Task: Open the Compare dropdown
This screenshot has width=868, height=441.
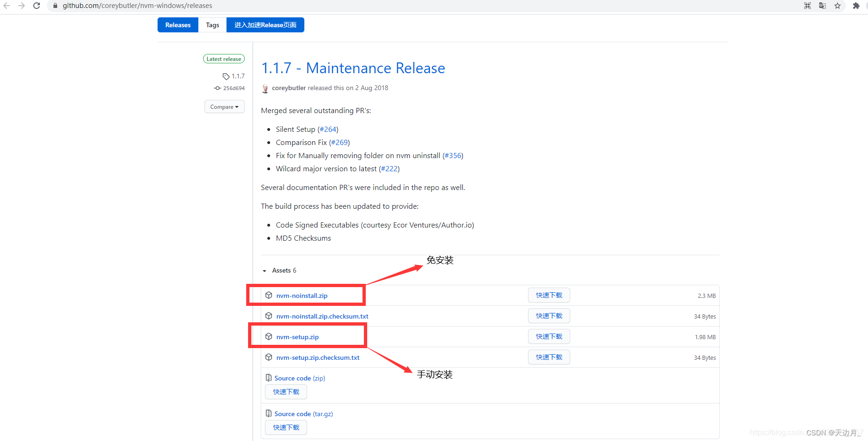Action: [225, 106]
